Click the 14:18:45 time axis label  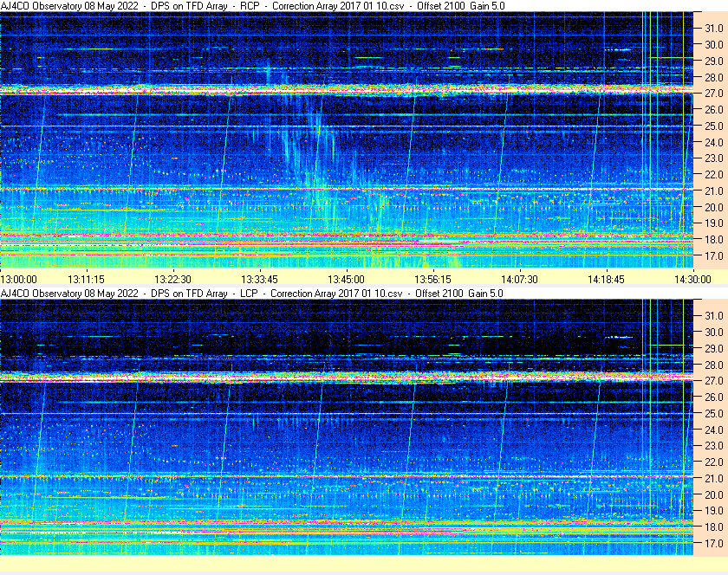pyautogui.click(x=605, y=279)
